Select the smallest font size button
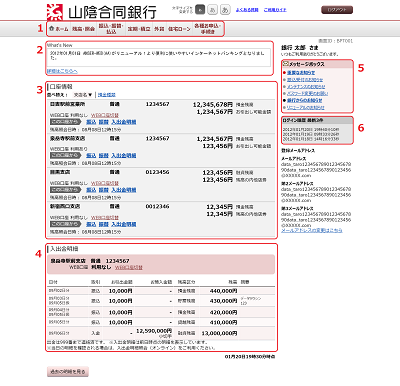The image size is (400, 386). click(200, 10)
